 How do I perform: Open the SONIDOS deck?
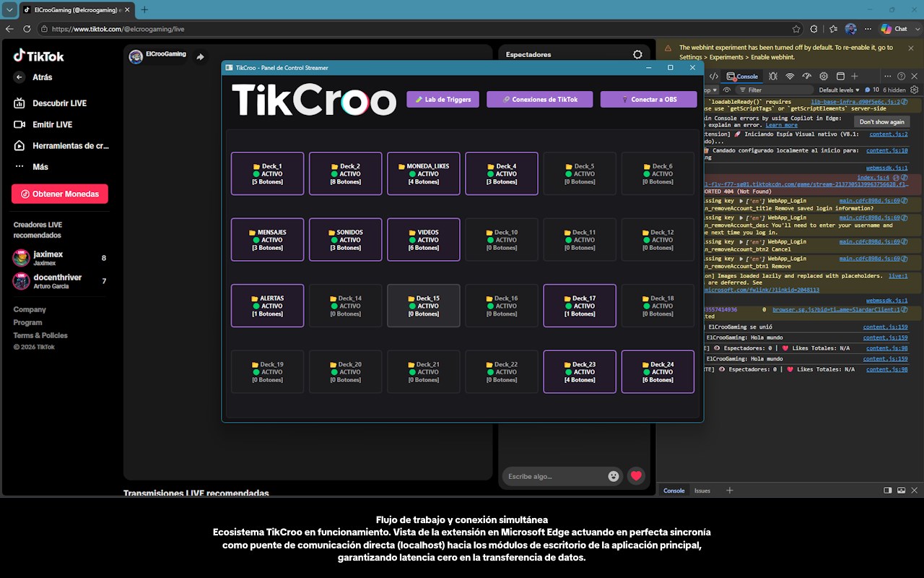point(345,240)
